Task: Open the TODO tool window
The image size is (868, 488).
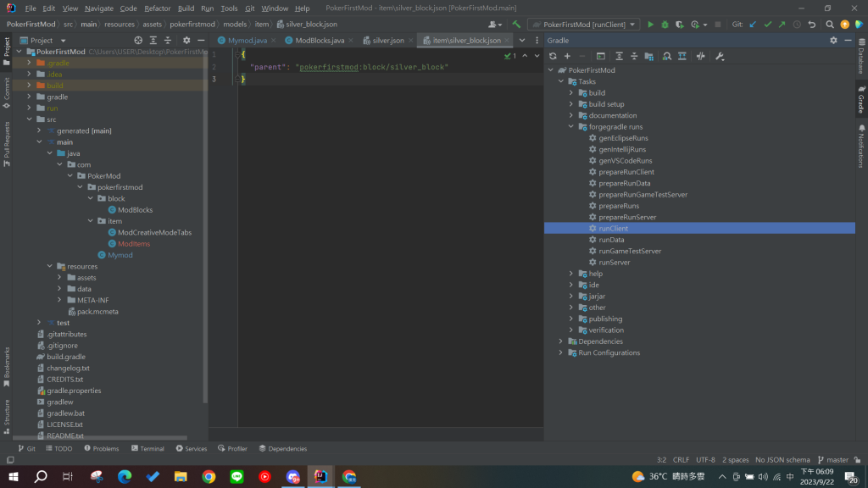Action: tap(59, 449)
